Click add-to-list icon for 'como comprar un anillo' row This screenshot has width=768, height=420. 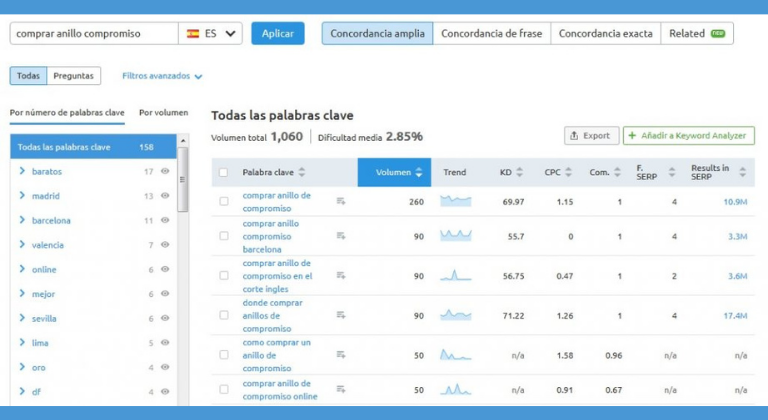341,355
